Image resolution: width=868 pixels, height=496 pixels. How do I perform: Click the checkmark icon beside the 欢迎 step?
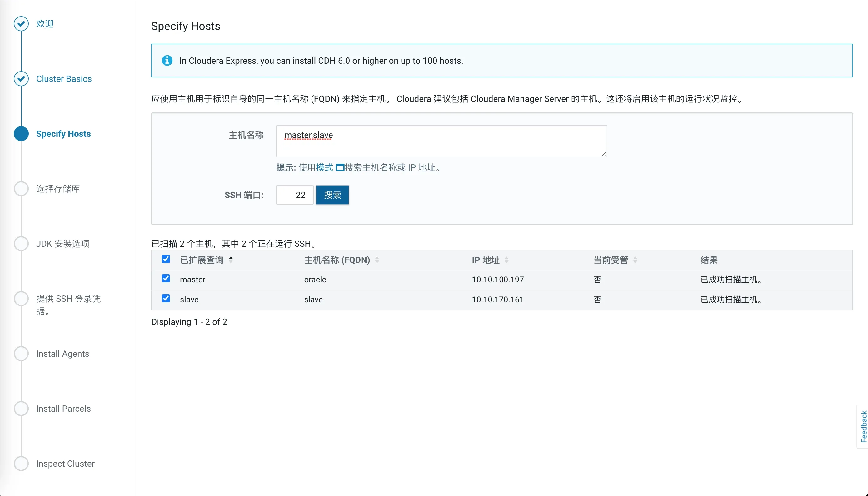(x=21, y=24)
